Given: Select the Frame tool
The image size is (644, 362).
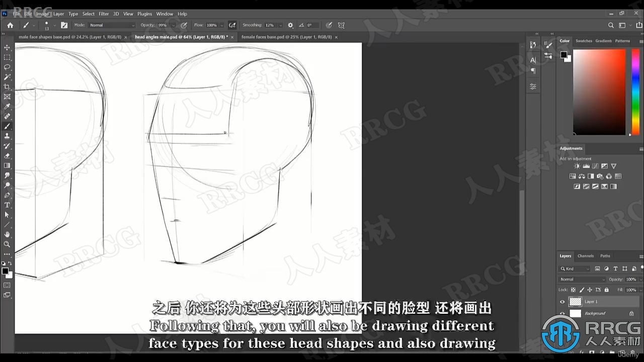Looking at the screenshot, I should coord(7,97).
